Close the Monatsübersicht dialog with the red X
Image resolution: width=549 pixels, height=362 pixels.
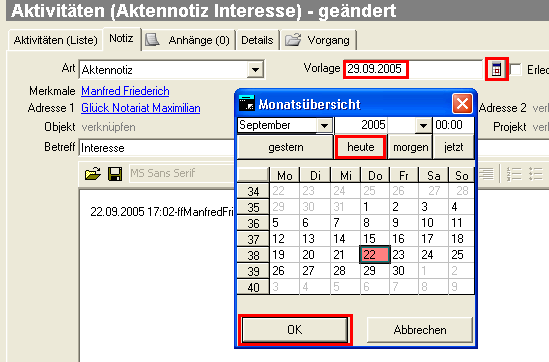(x=462, y=104)
